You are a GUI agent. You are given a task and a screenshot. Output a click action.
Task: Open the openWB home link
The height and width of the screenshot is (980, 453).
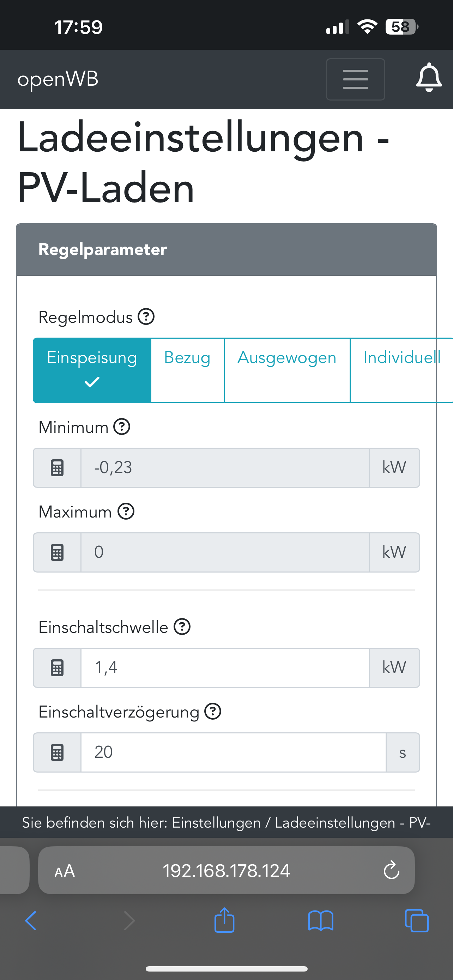[x=58, y=79]
